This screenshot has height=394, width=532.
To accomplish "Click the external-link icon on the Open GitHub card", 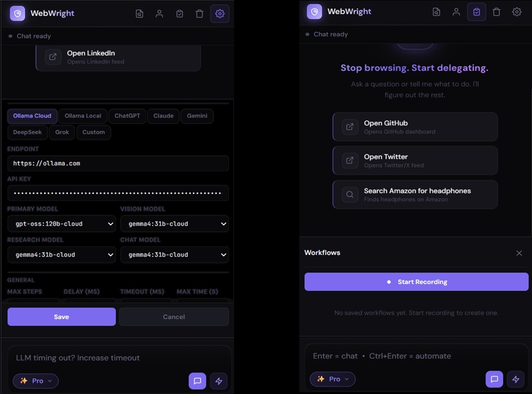I will point(350,127).
